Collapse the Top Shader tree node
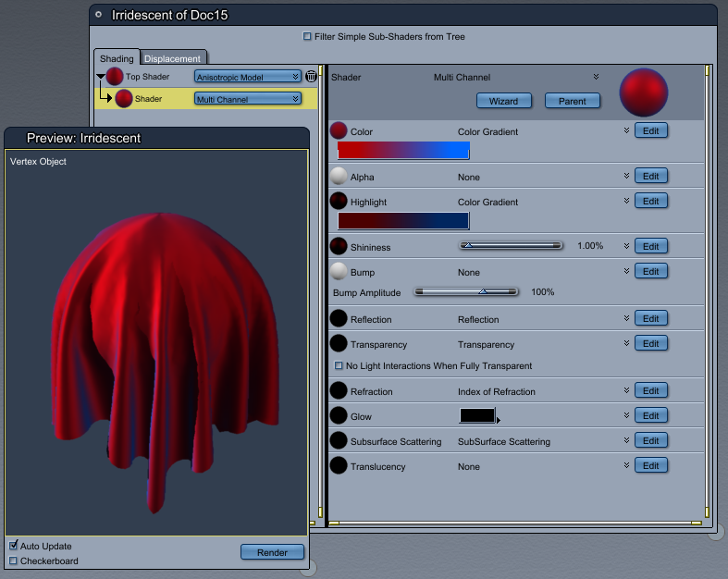The image size is (728, 579). pyautogui.click(x=100, y=77)
